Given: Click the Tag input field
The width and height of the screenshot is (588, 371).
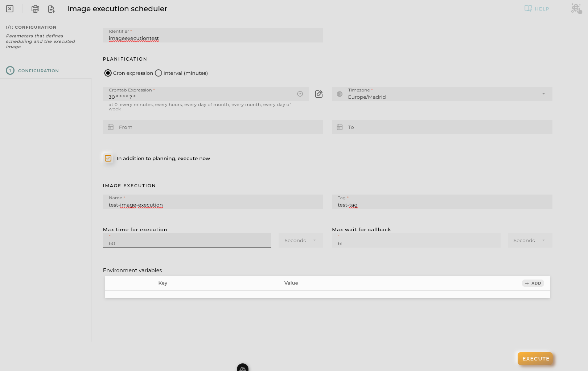Looking at the screenshot, I should [x=442, y=202].
